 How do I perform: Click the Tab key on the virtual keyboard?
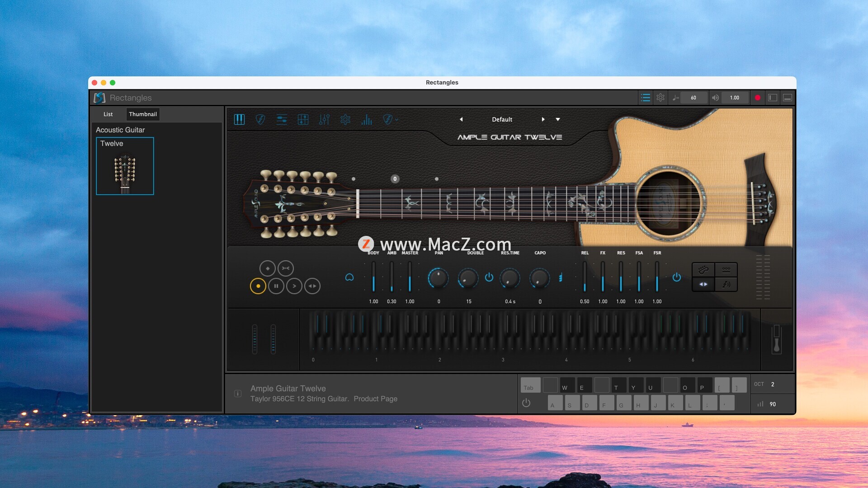click(530, 385)
